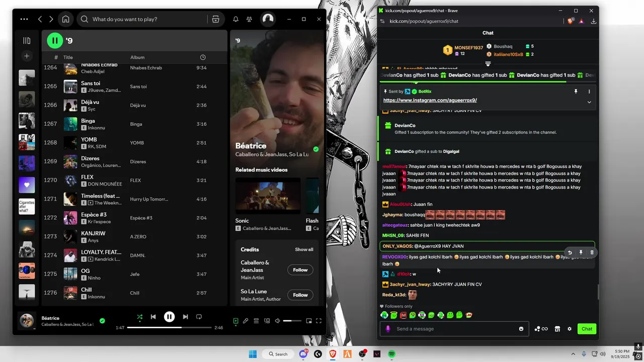The height and width of the screenshot is (362, 644).
Task: Toggle shuffle in Spotify player
Action: click(140, 317)
